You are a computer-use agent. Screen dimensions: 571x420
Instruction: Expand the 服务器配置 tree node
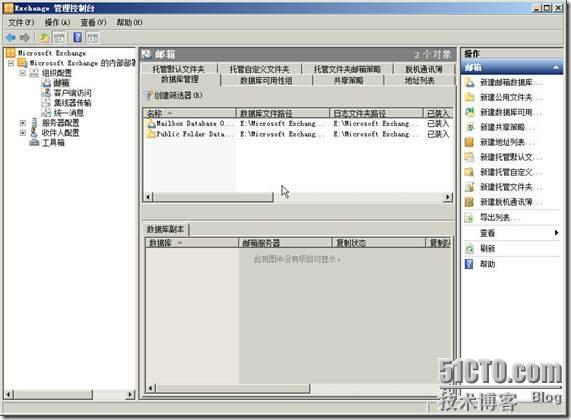tap(23, 123)
